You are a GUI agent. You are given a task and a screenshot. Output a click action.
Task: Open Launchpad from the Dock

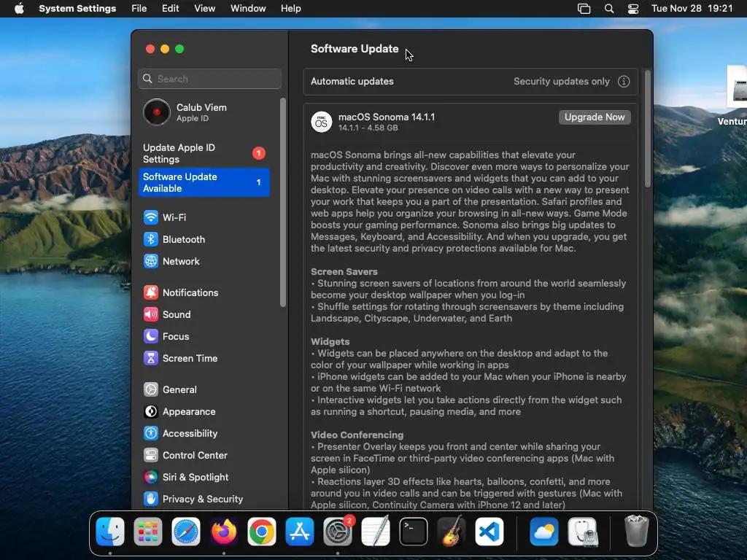(x=147, y=532)
